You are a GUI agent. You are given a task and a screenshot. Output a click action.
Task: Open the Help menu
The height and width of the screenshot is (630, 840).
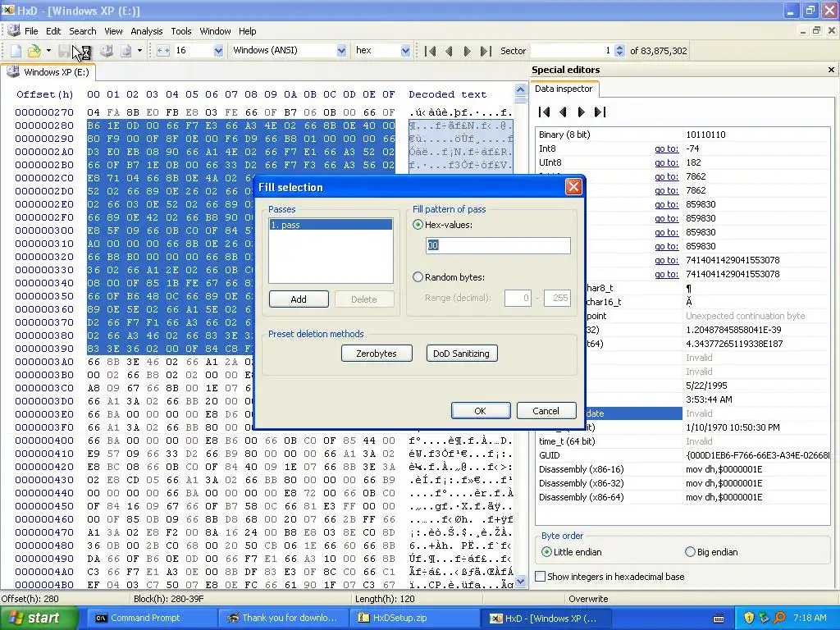tap(247, 31)
